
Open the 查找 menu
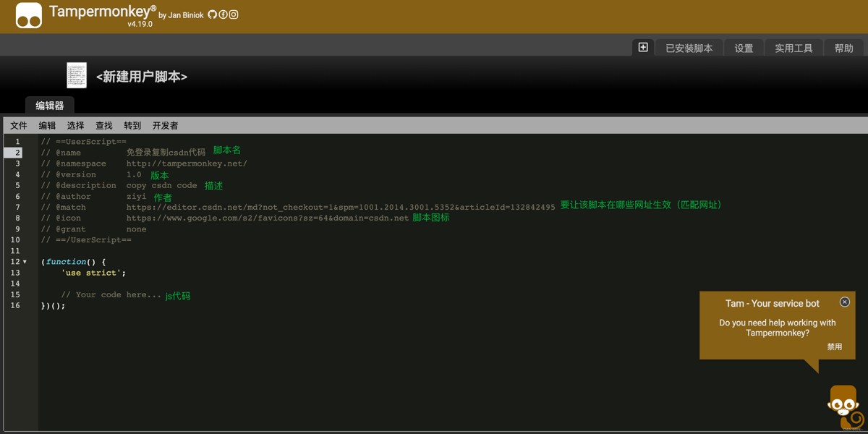104,125
